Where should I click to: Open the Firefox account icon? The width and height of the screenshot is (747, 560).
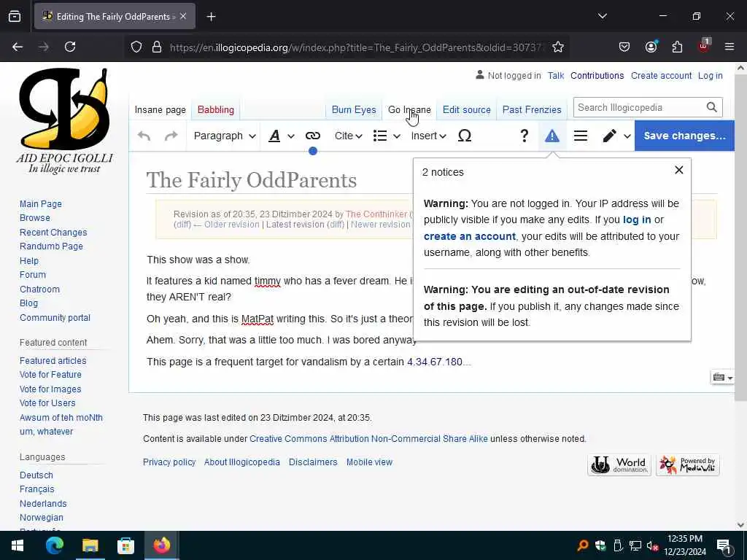pyautogui.click(x=651, y=47)
